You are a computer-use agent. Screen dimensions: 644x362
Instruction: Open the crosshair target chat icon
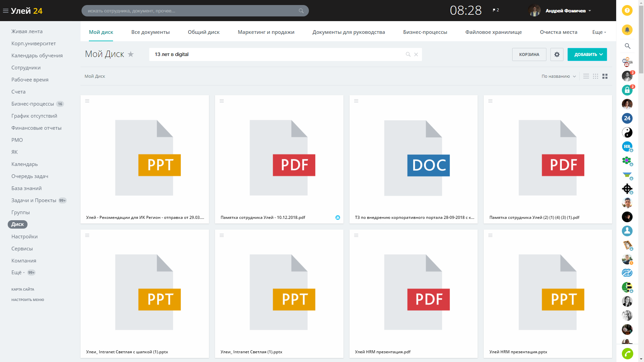click(627, 189)
